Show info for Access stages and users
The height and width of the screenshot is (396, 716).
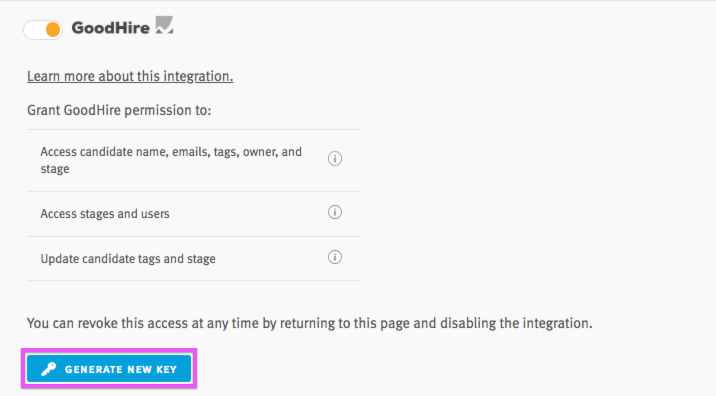(x=335, y=212)
